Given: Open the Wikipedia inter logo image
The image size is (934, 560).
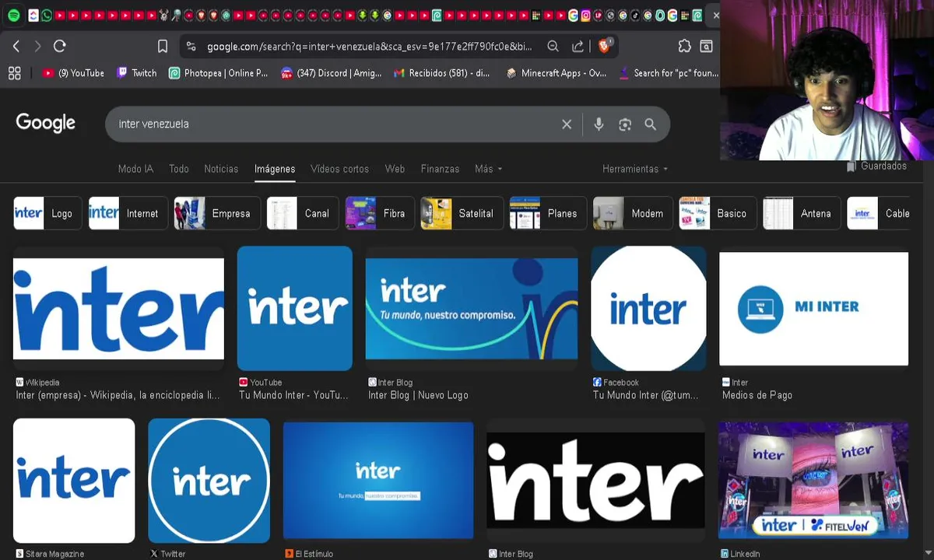Looking at the screenshot, I should [118, 309].
